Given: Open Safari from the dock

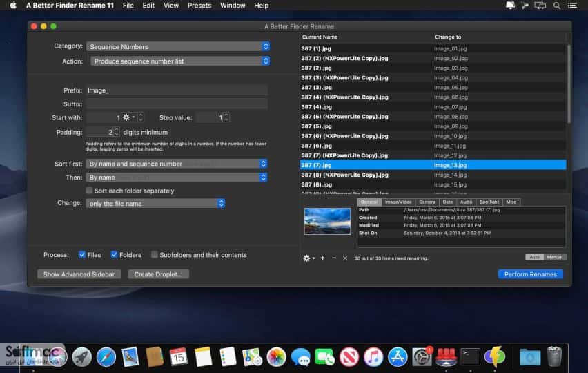Looking at the screenshot, I should (x=106, y=357).
